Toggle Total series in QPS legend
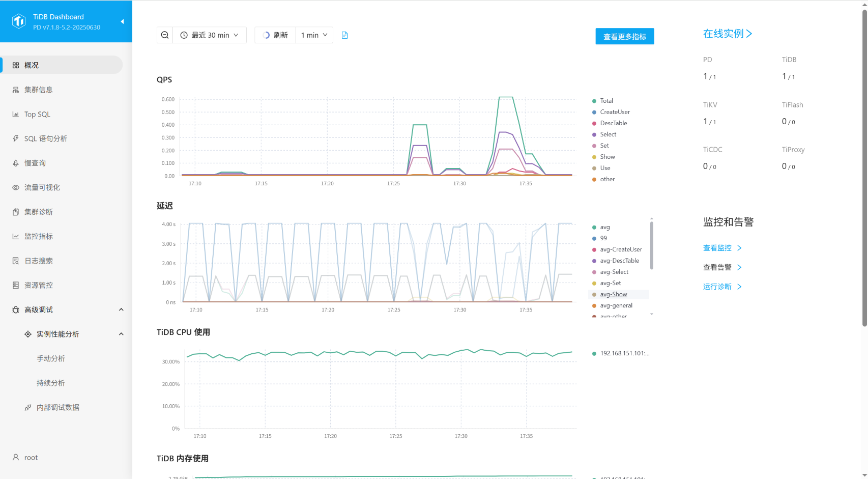The width and height of the screenshot is (868, 479). point(606,101)
